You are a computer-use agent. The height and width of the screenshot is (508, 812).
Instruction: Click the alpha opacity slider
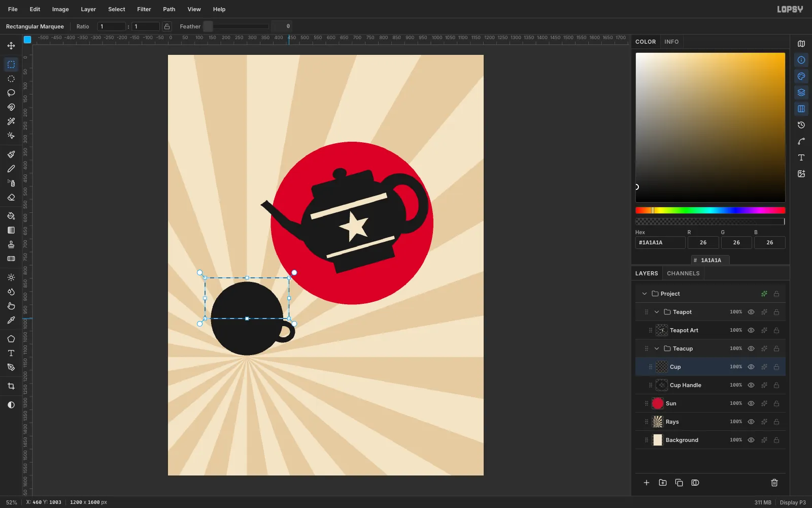coord(710,221)
